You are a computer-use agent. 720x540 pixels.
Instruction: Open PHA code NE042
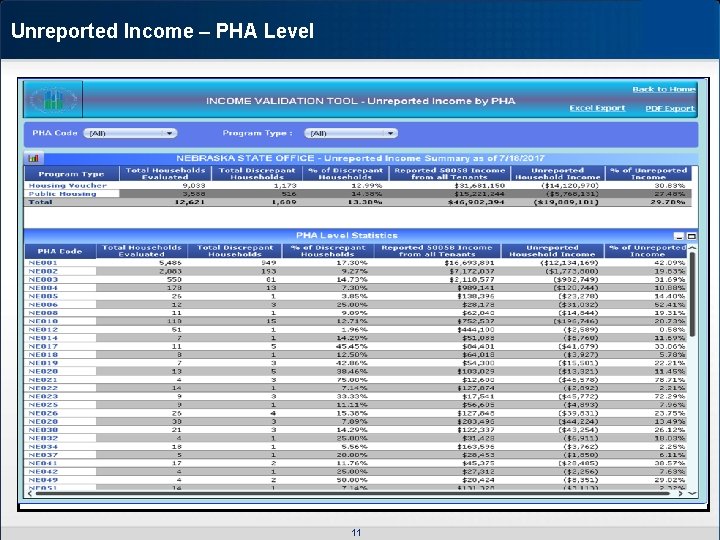coord(43,472)
